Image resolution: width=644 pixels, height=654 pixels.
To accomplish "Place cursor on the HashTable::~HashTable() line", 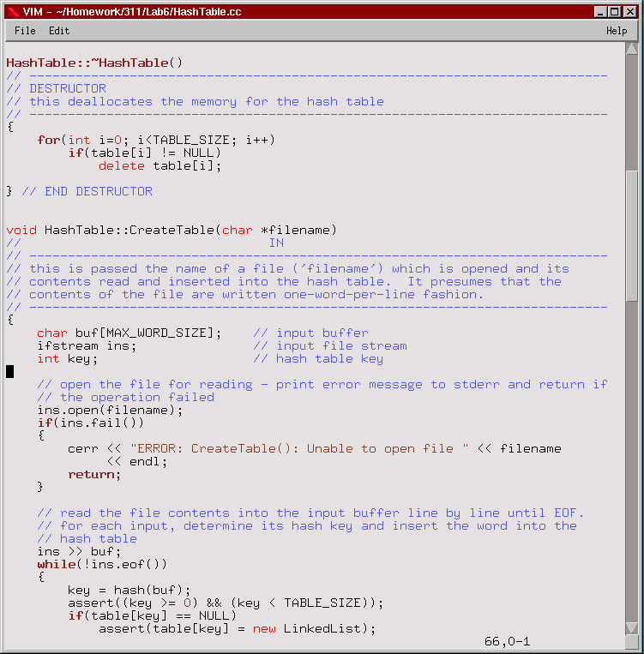I will coord(94,63).
